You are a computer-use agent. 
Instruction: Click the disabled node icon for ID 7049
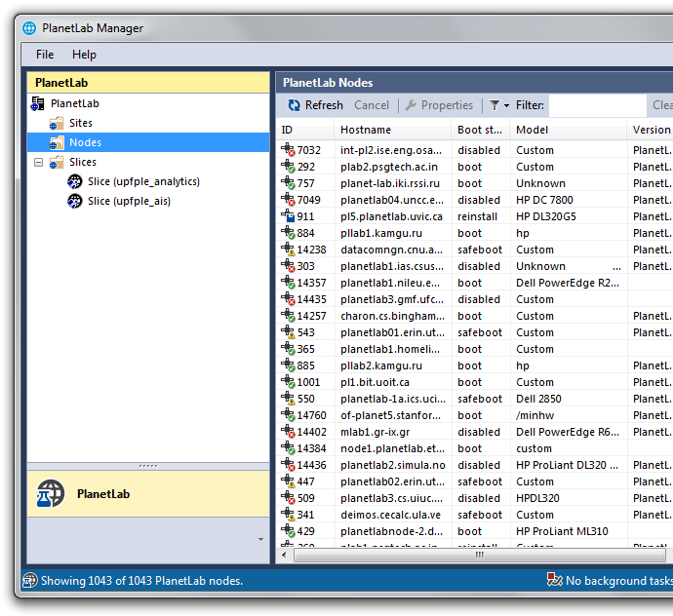288,200
